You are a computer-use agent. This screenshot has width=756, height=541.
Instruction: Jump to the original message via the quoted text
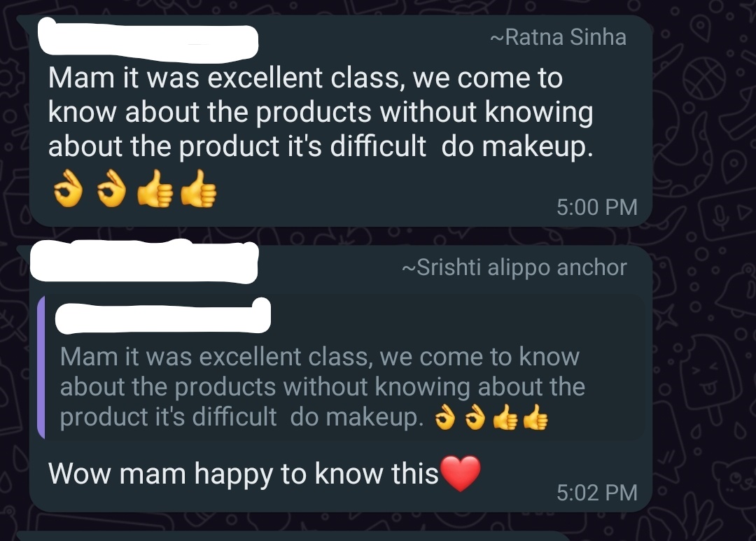tap(322, 387)
